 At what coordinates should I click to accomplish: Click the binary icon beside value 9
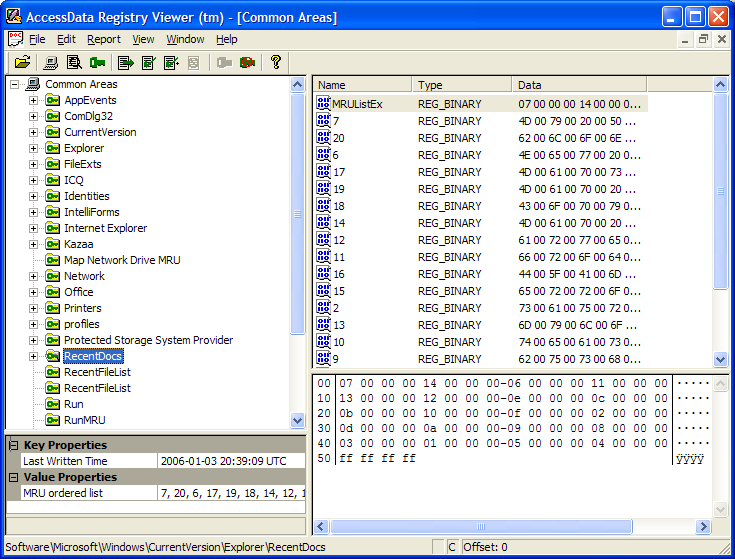pos(323,358)
